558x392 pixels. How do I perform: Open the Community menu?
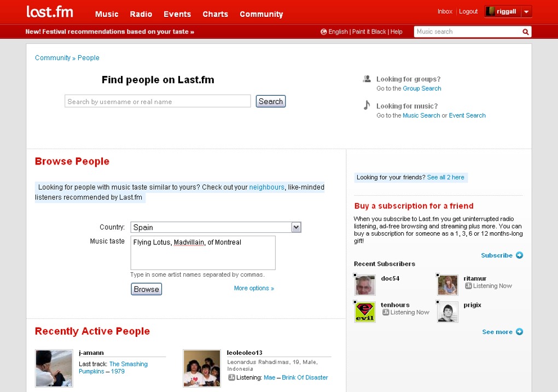[261, 14]
